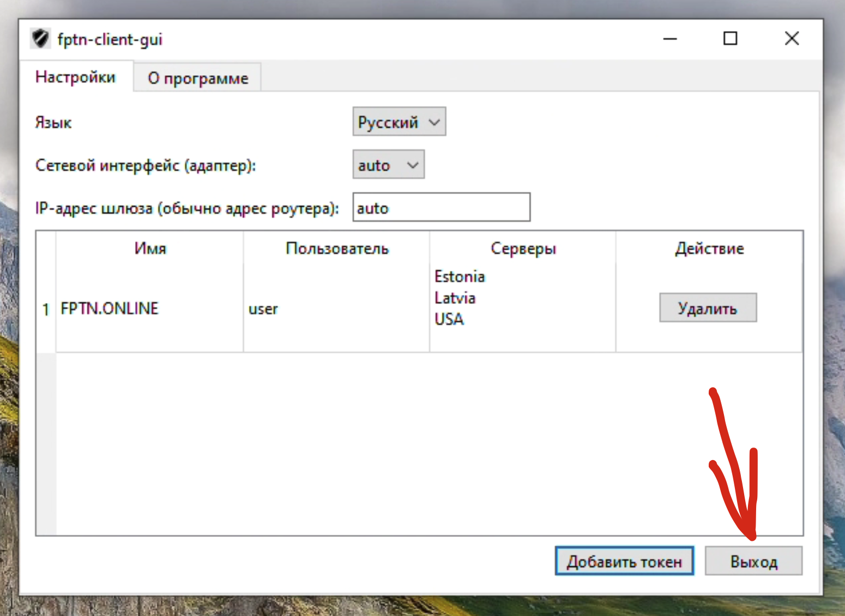Click the Добавить токен button

(624, 561)
